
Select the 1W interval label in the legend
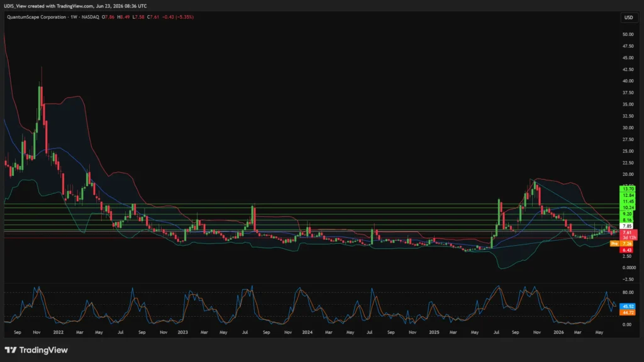click(x=74, y=17)
